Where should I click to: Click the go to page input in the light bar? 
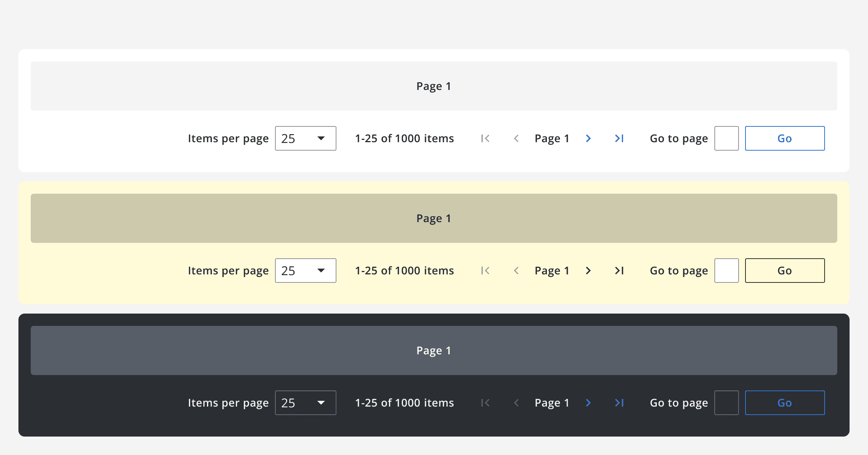click(726, 138)
